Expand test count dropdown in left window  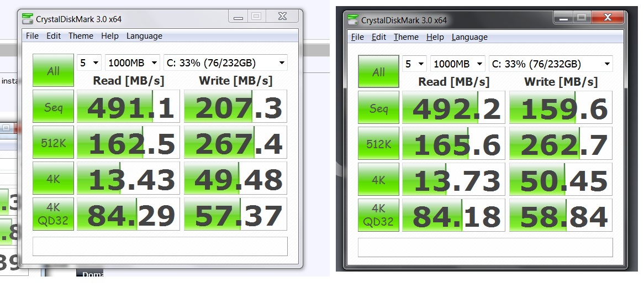coord(89,63)
